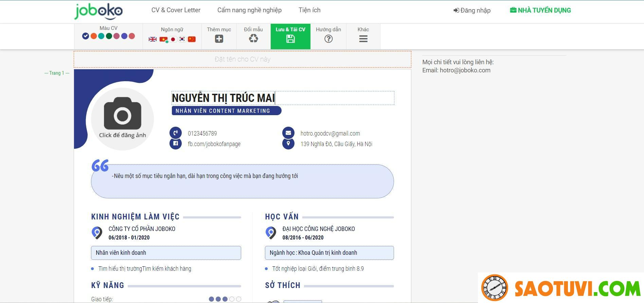The image size is (644, 303).
Task: Edit school ĐẠI HỌC CÔNG NGHỆ JOBOKO
Action: pyautogui.click(x=319, y=229)
